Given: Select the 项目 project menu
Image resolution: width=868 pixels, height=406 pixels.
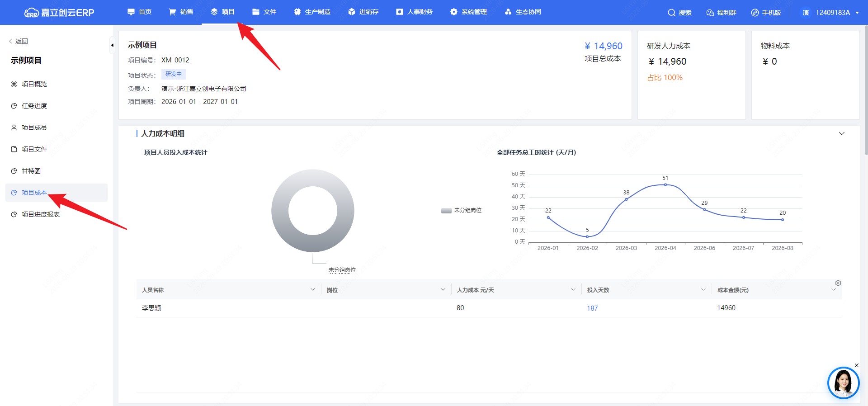Looking at the screenshot, I should tap(223, 12).
